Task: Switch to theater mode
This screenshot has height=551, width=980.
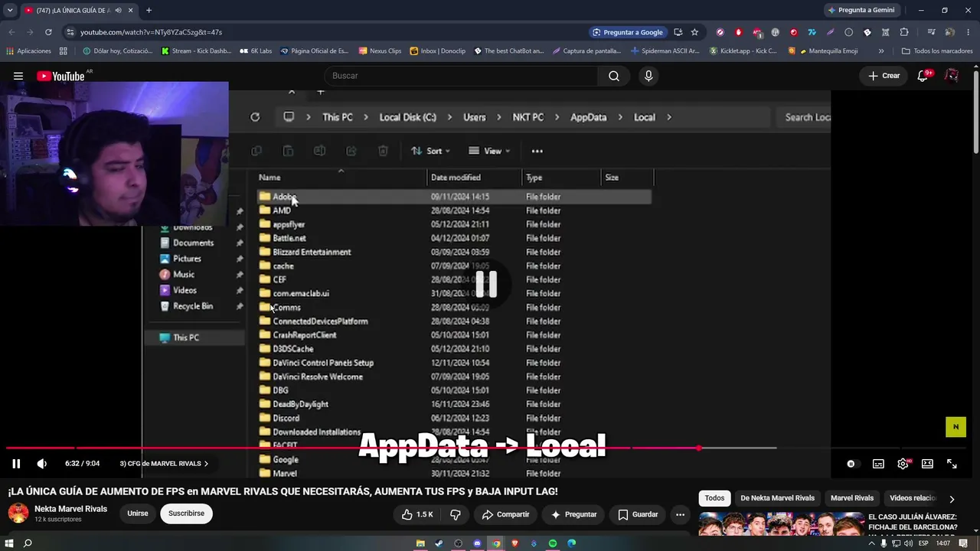Action: 927,464
